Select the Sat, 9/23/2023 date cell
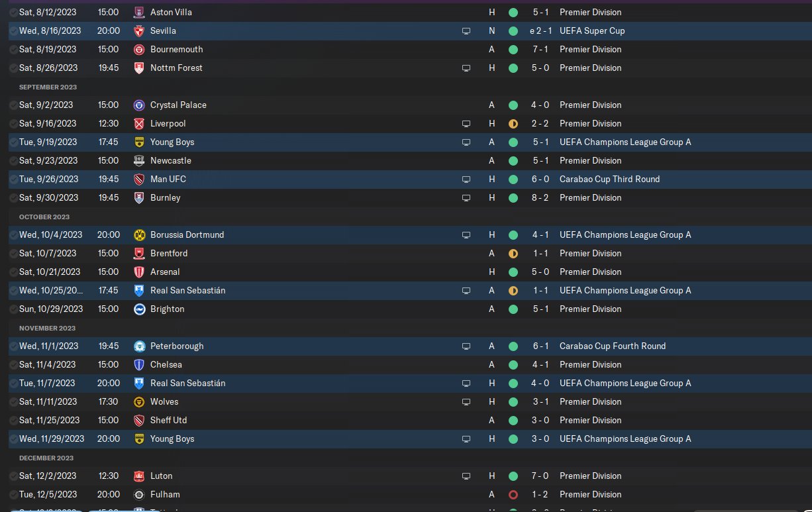The image size is (812, 512). 48,160
